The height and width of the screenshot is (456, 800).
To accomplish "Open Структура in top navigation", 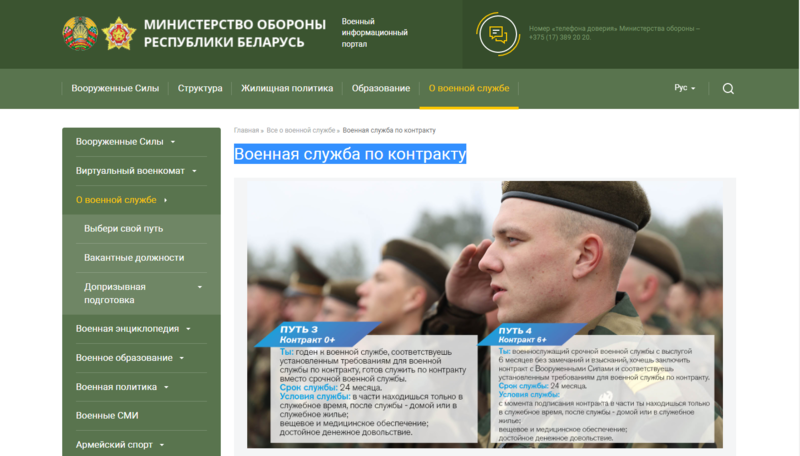I will click(x=200, y=88).
